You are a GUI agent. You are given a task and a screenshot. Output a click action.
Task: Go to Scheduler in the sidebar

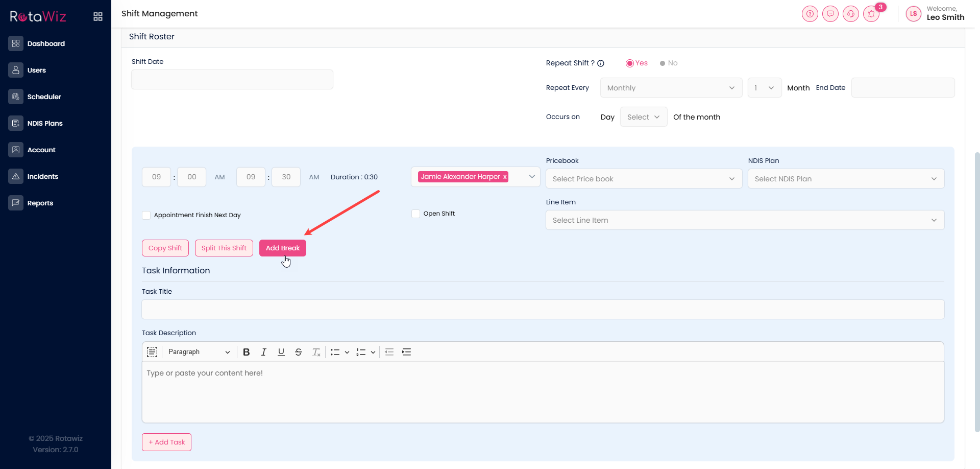click(x=44, y=97)
